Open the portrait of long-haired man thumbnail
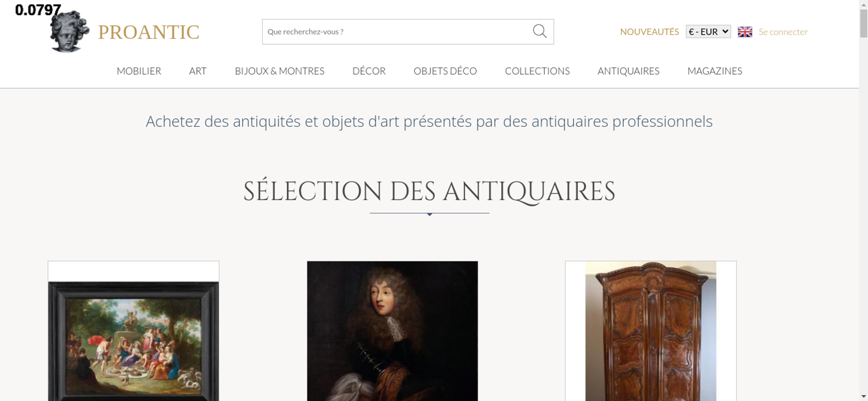 [392, 331]
